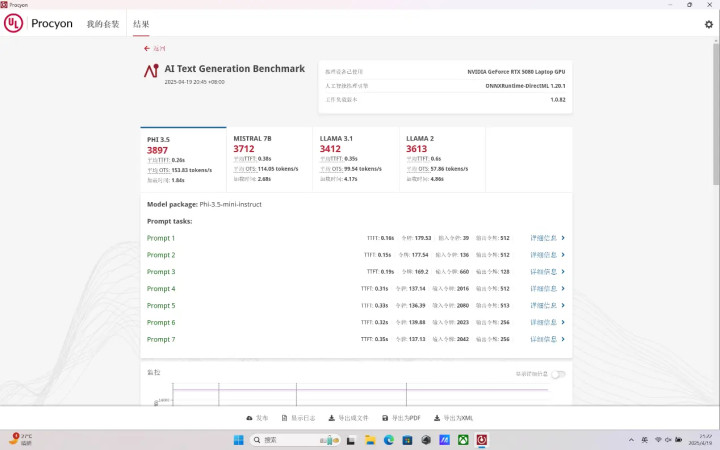Show hidden system tray icons
The width and height of the screenshot is (720, 450).
coord(631,440)
